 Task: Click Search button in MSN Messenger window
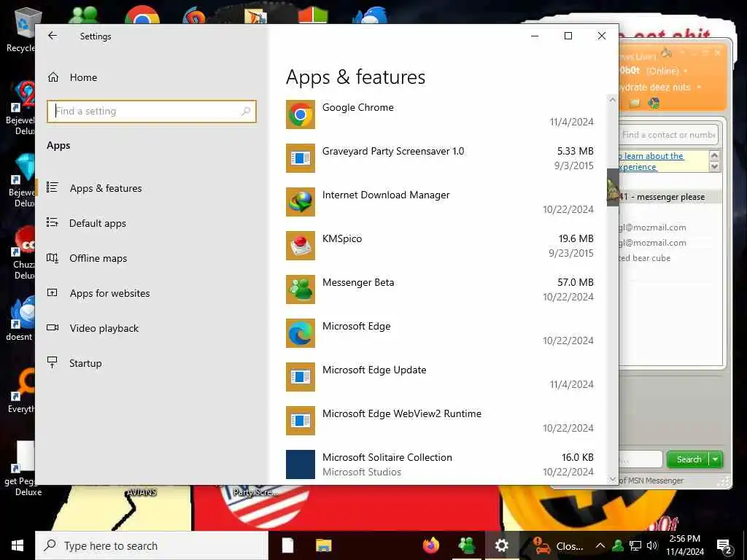coord(689,459)
